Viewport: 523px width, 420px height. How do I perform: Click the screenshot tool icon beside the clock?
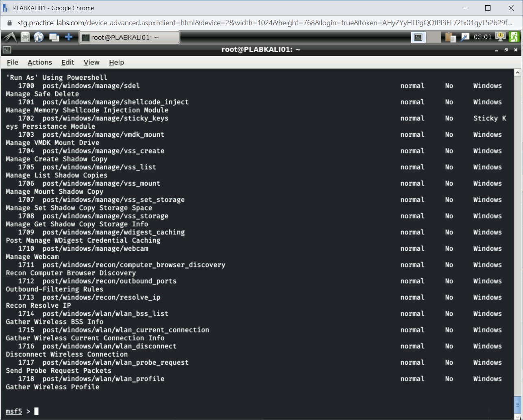point(464,37)
